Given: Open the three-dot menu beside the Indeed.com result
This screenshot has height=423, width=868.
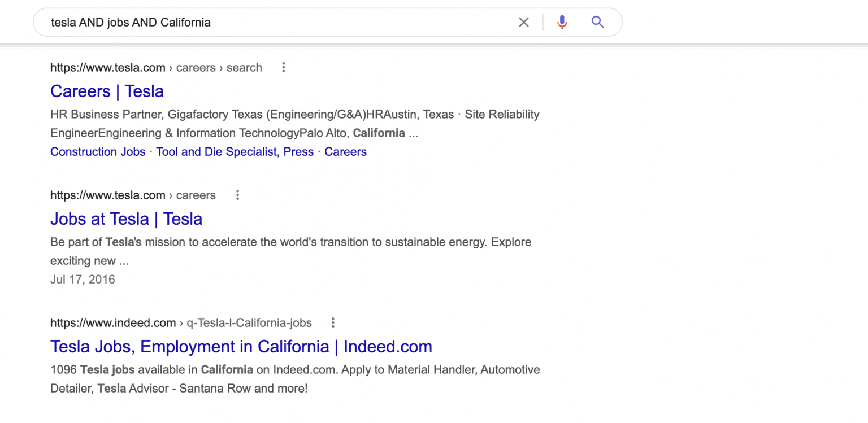Looking at the screenshot, I should coord(333,322).
